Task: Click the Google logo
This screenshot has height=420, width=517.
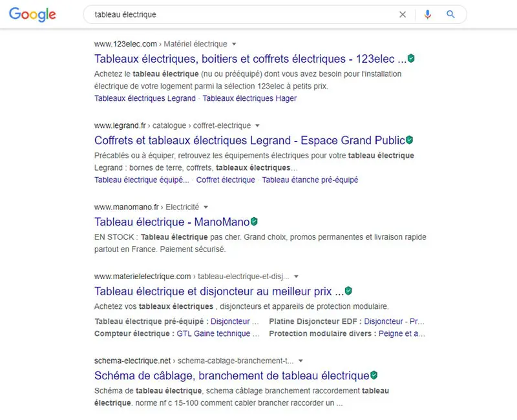Action: [x=32, y=14]
